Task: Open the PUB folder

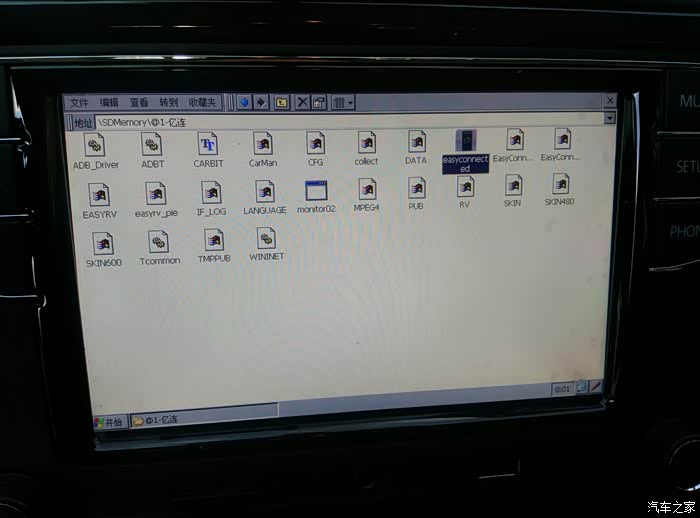Action: (416, 193)
